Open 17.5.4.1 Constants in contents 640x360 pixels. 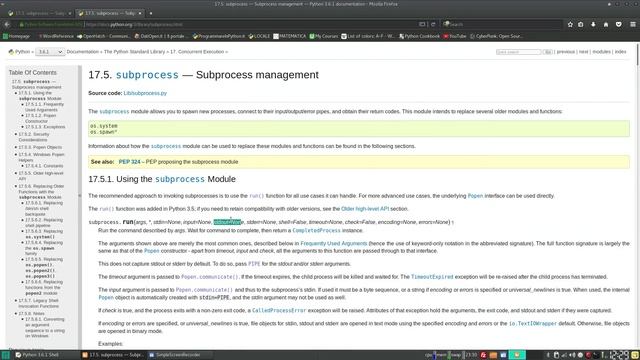point(44,166)
